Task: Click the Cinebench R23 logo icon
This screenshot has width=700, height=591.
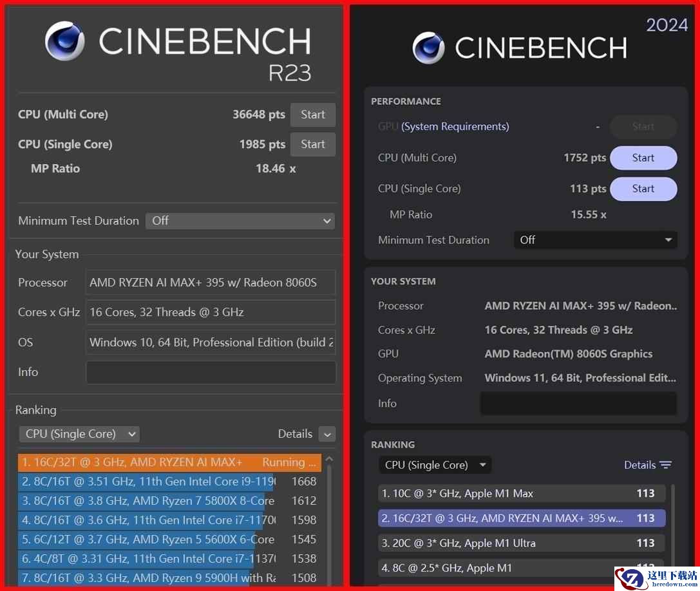Action: [x=65, y=41]
